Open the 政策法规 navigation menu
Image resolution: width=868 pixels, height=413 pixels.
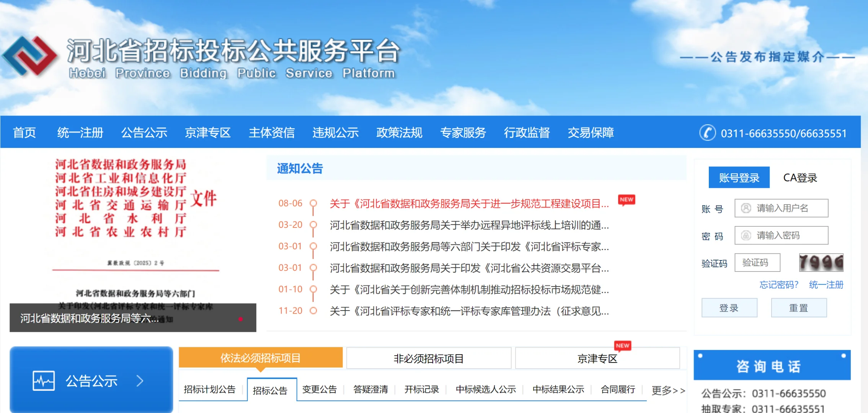(399, 133)
